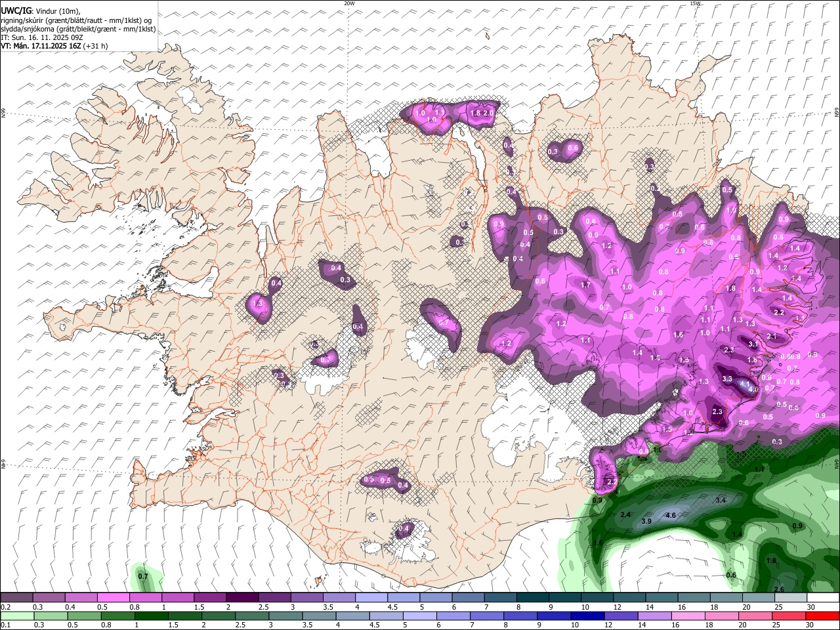Click the 1.7 snowfall value in the central highlands
Image resolution: width=840 pixels, height=630 pixels.
click(586, 285)
